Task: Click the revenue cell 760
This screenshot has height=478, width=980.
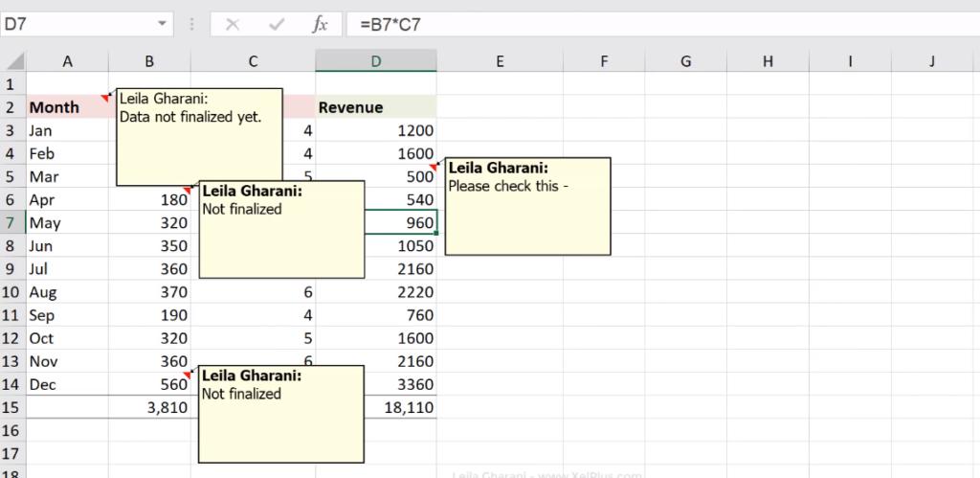Action: (376, 315)
